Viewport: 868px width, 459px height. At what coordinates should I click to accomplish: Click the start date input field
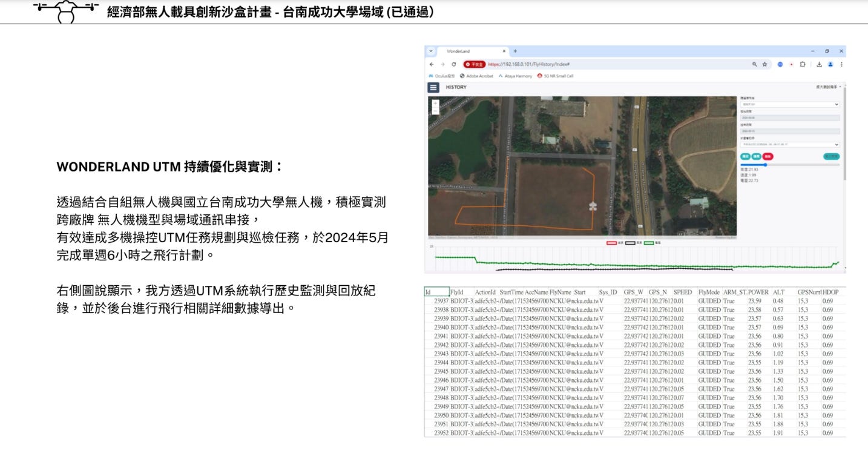coord(790,117)
